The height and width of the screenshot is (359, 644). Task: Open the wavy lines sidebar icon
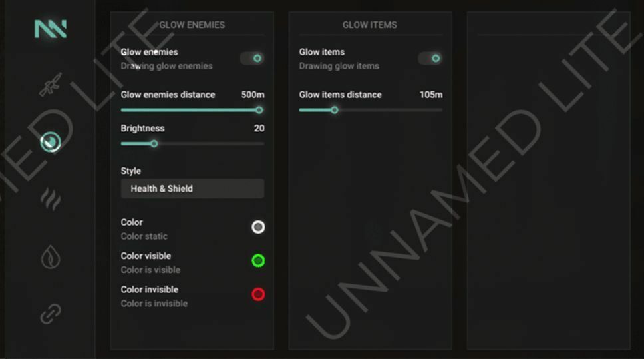pos(51,199)
